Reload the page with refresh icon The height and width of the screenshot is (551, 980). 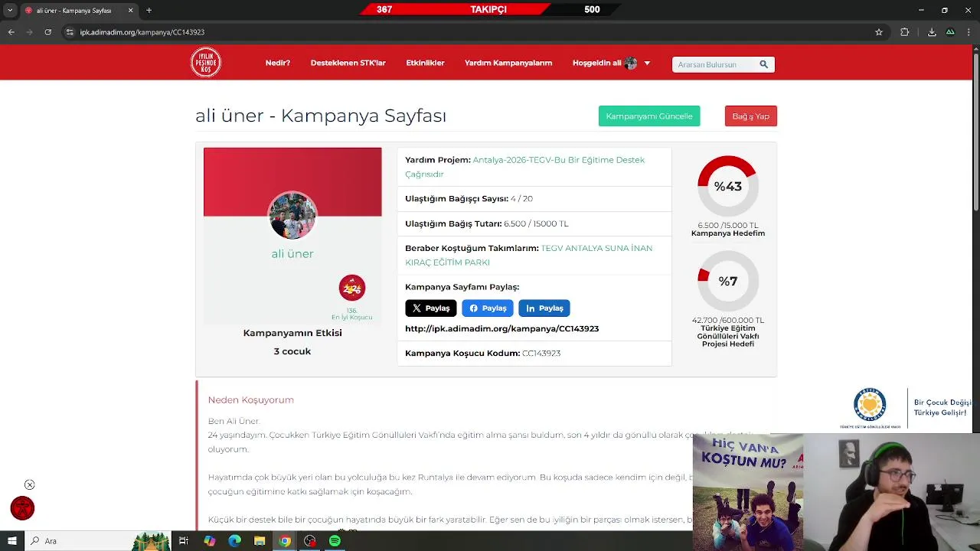47,32
